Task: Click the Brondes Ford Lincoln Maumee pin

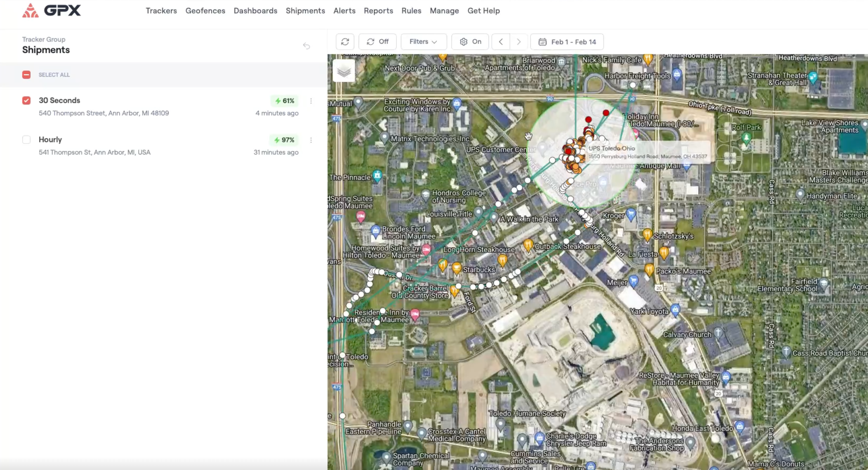Action: coord(375,230)
